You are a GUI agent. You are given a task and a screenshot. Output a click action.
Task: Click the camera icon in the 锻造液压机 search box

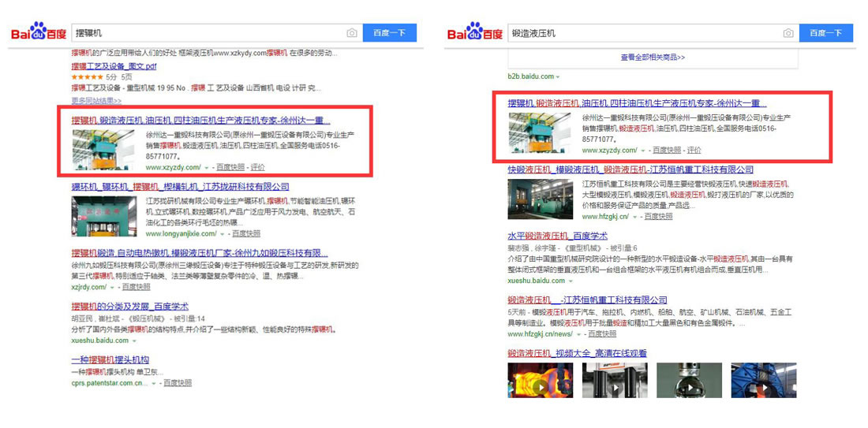(x=788, y=33)
